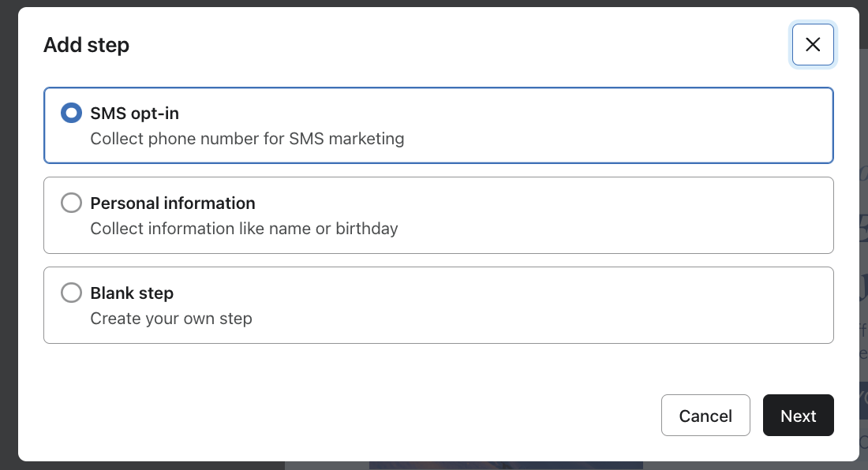The image size is (868, 470).
Task: Click "Collect information like name or birthday" text
Action: coord(244,229)
